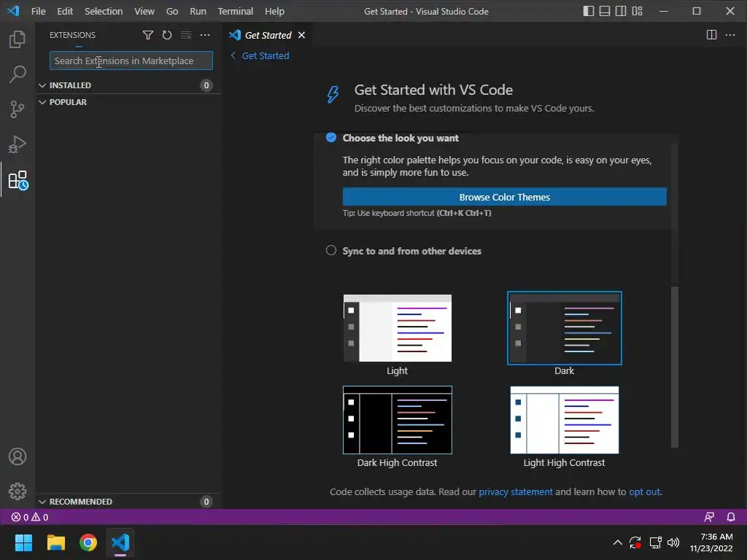Image resolution: width=747 pixels, height=560 pixels.
Task: Click INSTALLED count badge showing 0
Action: 206,85
